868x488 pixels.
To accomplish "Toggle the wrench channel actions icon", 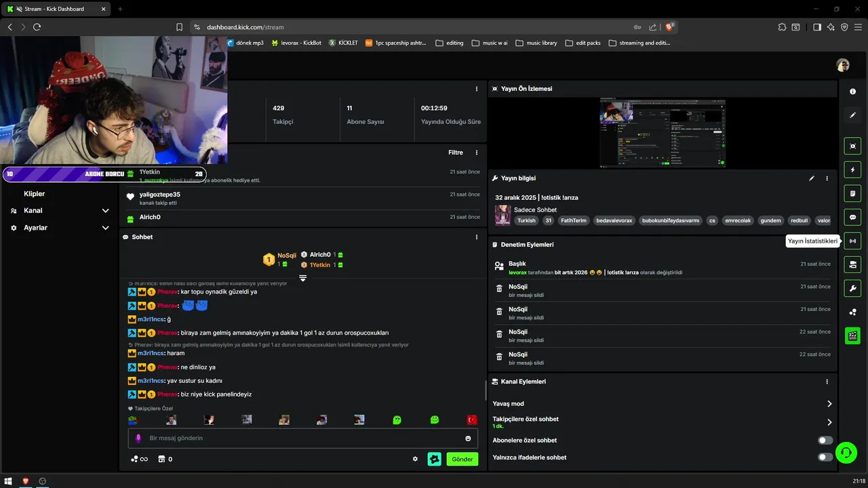I will (x=852, y=288).
